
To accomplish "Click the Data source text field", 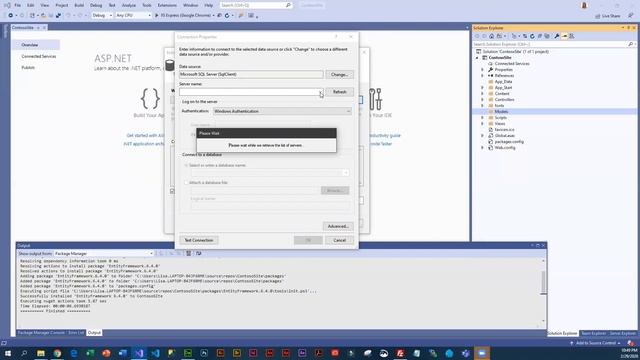I will tap(251, 75).
